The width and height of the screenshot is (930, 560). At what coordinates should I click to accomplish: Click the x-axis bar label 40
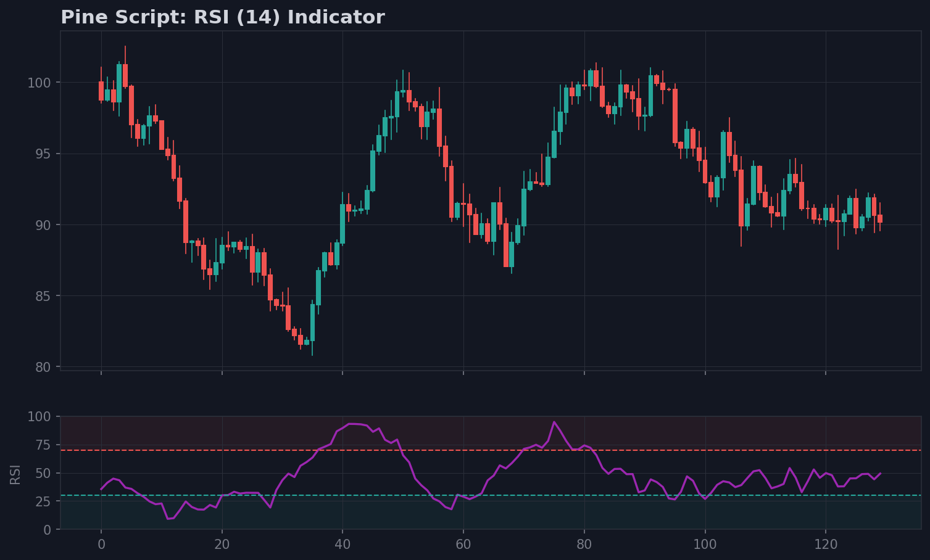(343, 545)
